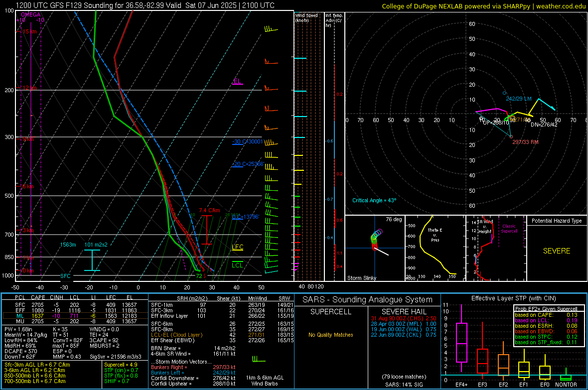Viewport: 588px width, 390px height.
Task: Select the LCL-EL (Cloud Layer) row
Action: click(x=222, y=335)
